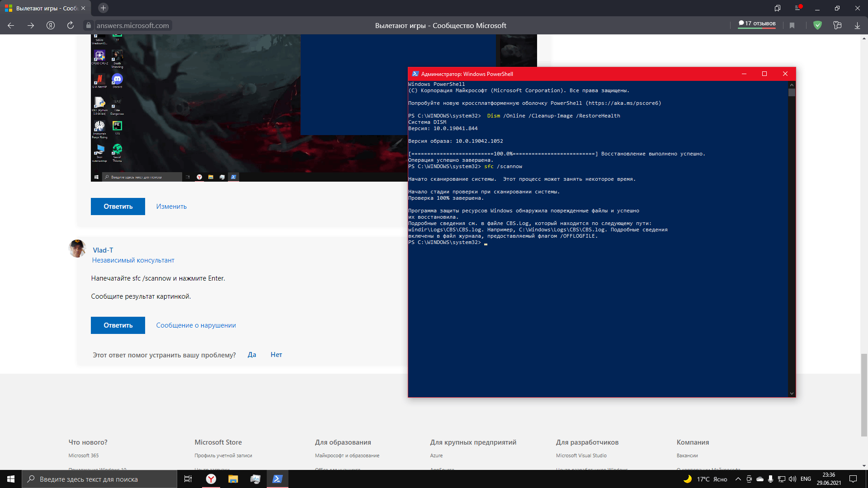868x488 pixels.
Task: Open the browser downloads panel
Action: 857,26
